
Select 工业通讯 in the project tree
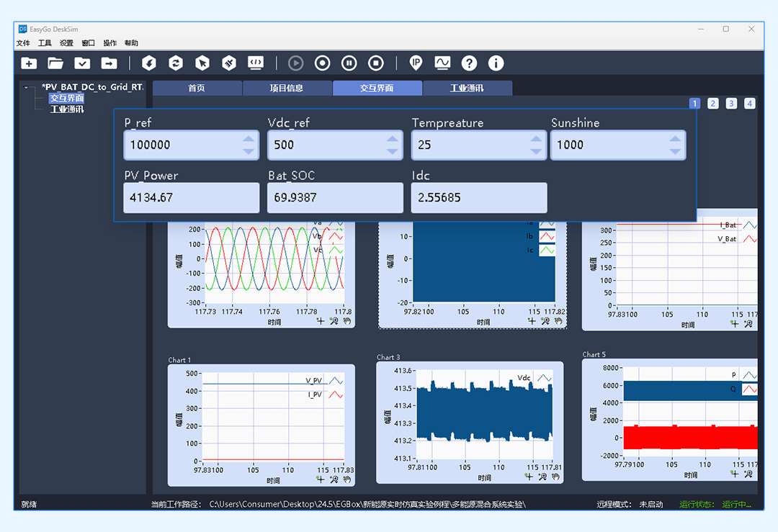pyautogui.click(x=66, y=109)
